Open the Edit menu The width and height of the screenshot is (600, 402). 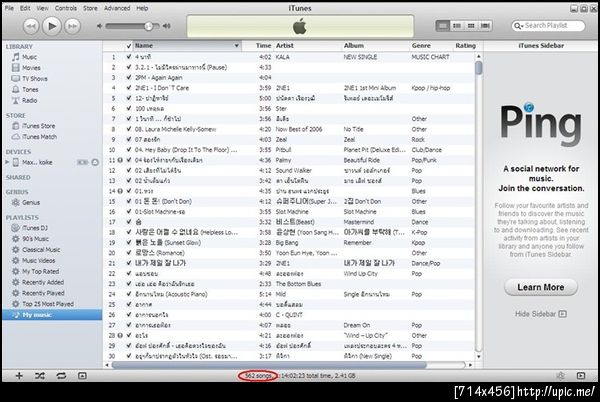25,8
